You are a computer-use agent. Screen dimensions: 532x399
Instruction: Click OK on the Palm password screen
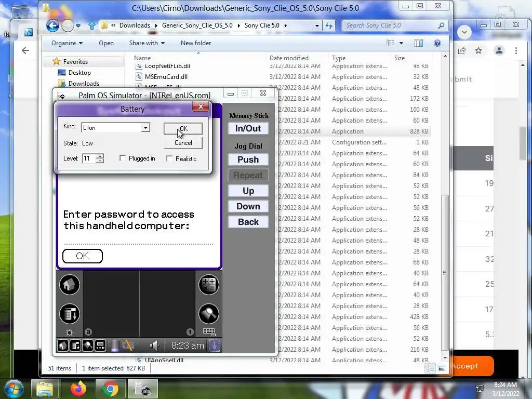point(83,256)
